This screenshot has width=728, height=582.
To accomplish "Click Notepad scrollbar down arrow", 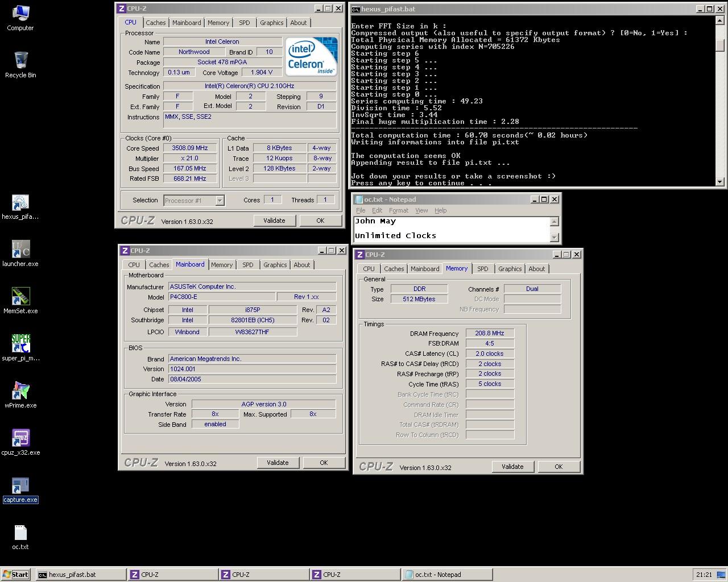I will tap(555, 238).
